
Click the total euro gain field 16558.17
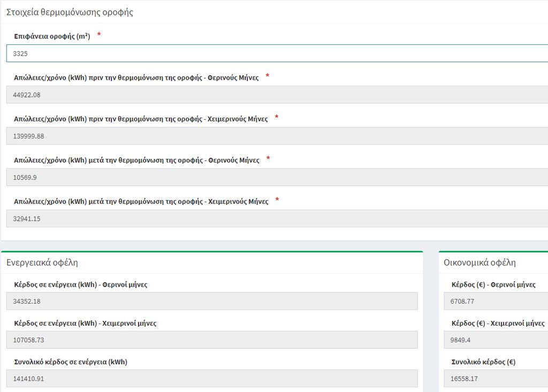pyautogui.click(x=496, y=379)
